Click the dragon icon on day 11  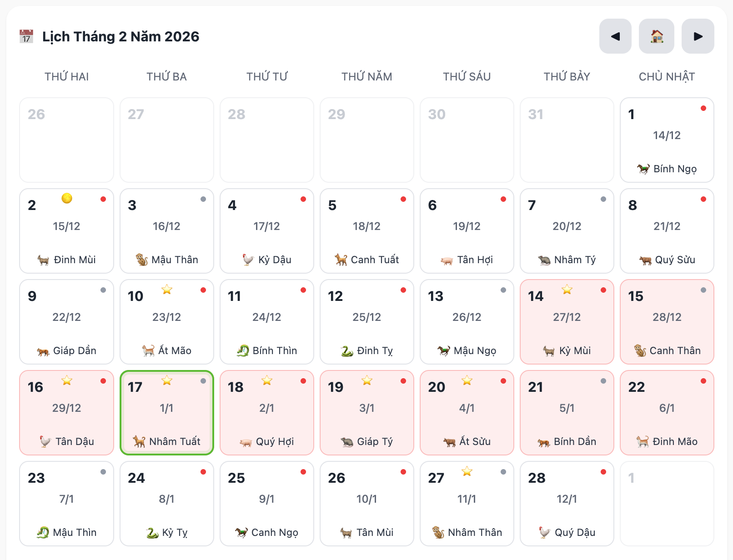(x=243, y=351)
